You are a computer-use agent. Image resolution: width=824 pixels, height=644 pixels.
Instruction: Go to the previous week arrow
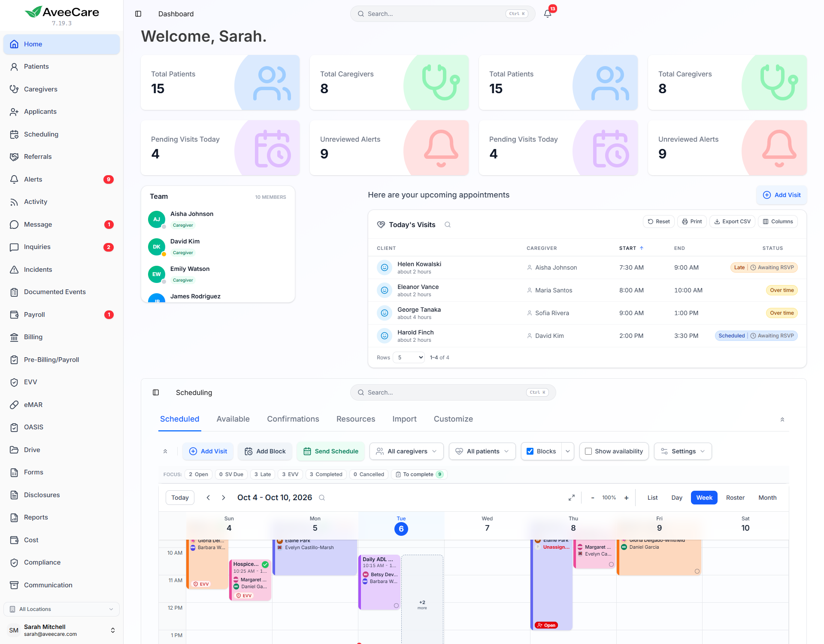[208, 498]
